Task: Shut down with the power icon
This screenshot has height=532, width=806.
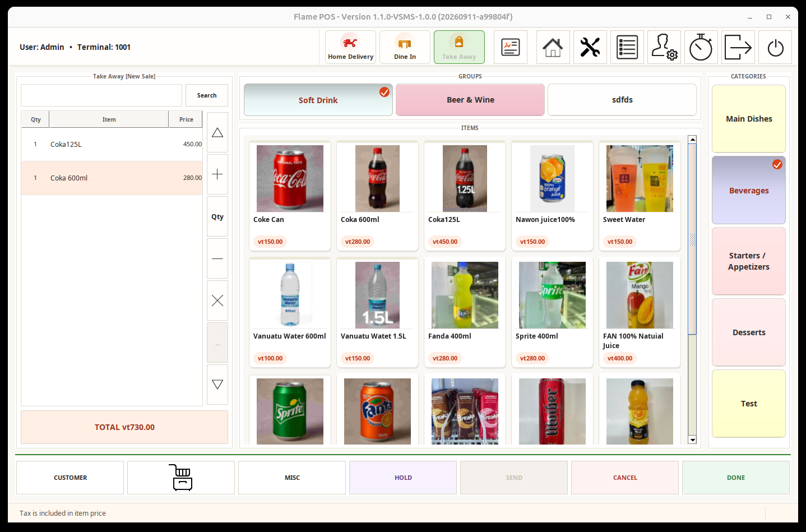Action: (775, 47)
